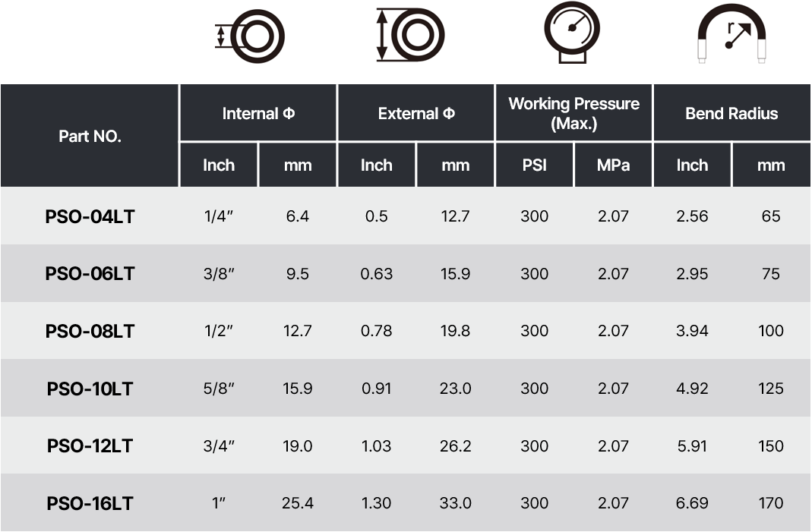Select the PSO-08LT row label
812x532 pixels.
[x=90, y=331]
